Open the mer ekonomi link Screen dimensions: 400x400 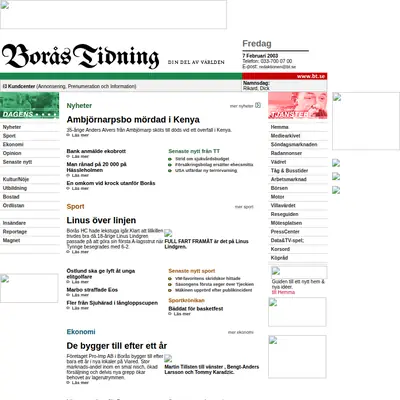pyautogui.click(x=241, y=332)
